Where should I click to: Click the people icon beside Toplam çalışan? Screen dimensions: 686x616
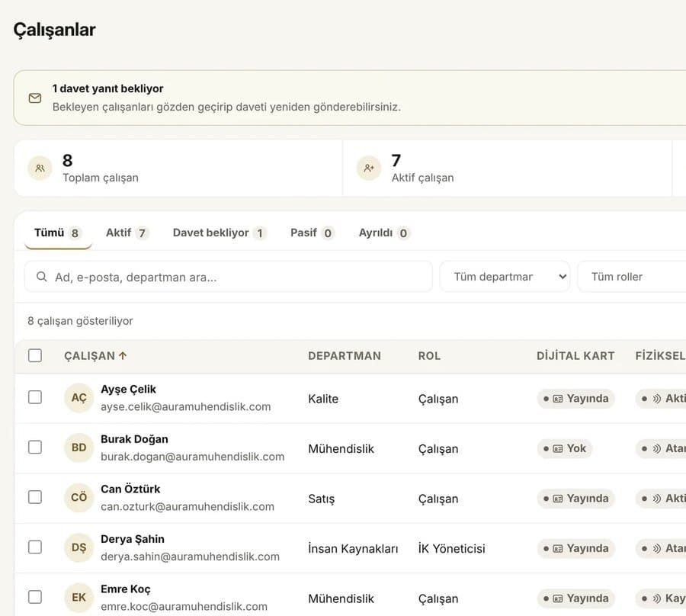40,168
